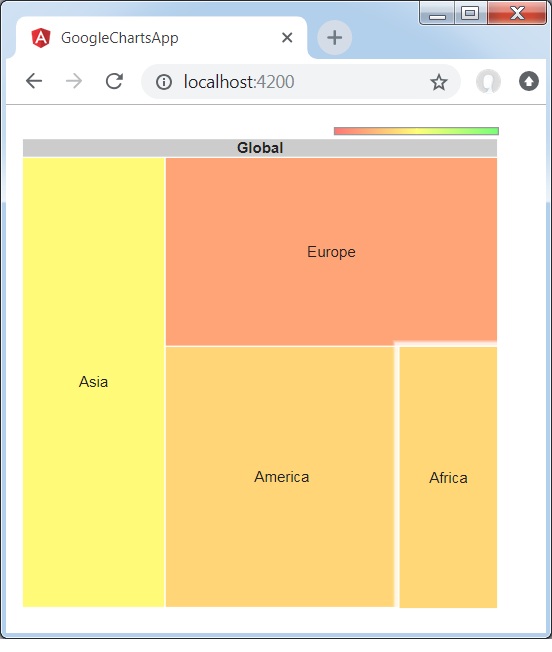Click the red-to-green color gradient legend
Image resolution: width=552 pixels, height=652 pixels.
pos(416,131)
